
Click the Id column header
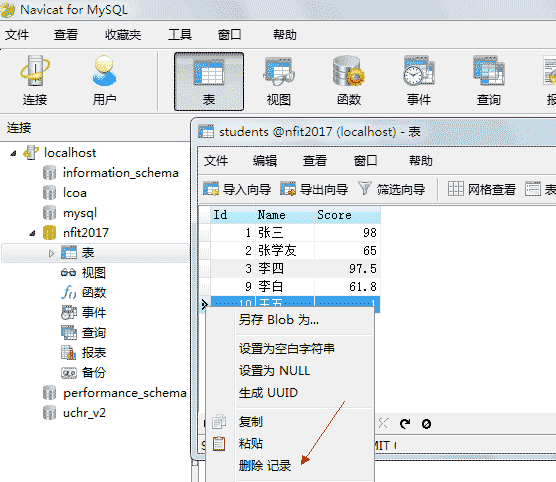click(233, 215)
